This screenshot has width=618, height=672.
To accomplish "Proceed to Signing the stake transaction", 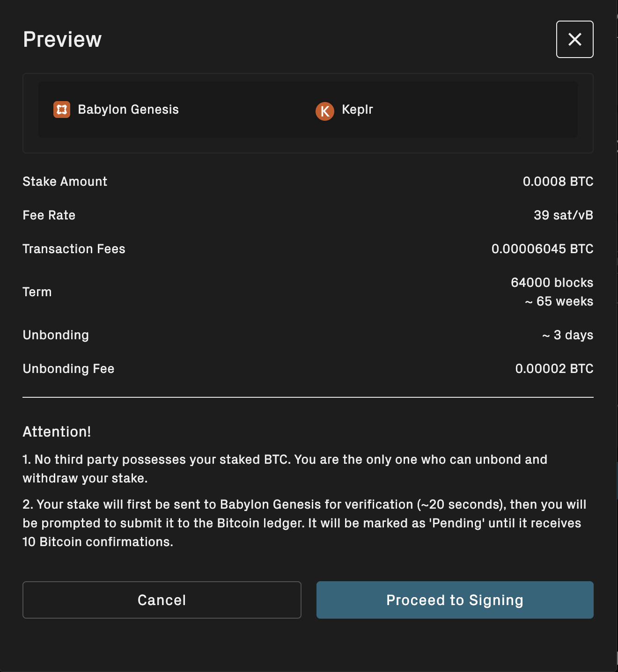I will [x=455, y=600].
